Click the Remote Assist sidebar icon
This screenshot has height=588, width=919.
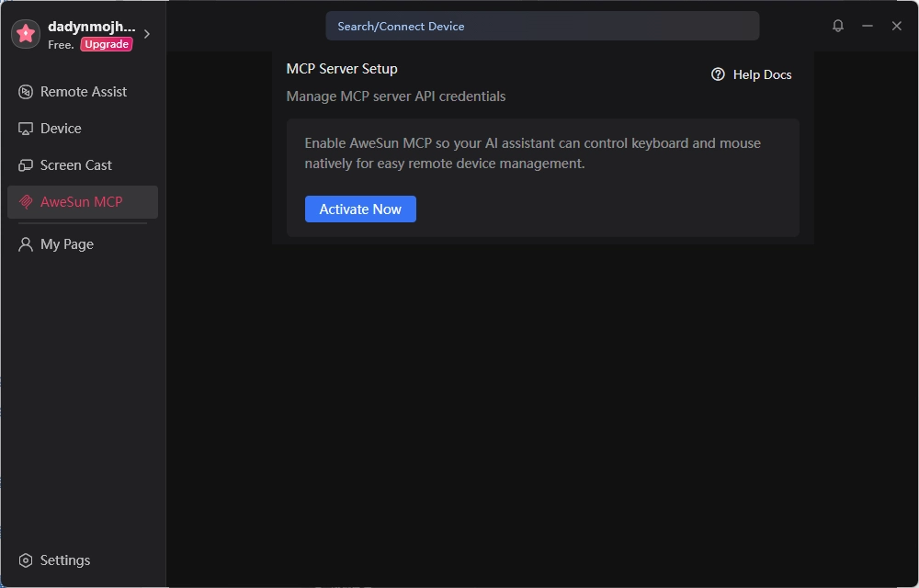pos(25,92)
